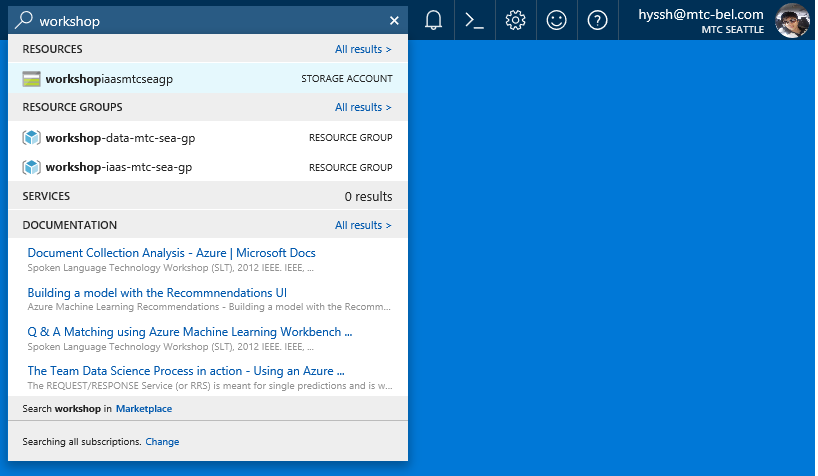The image size is (818, 476).
Task: Click the RESOURCES section header
Action: click(x=52, y=49)
